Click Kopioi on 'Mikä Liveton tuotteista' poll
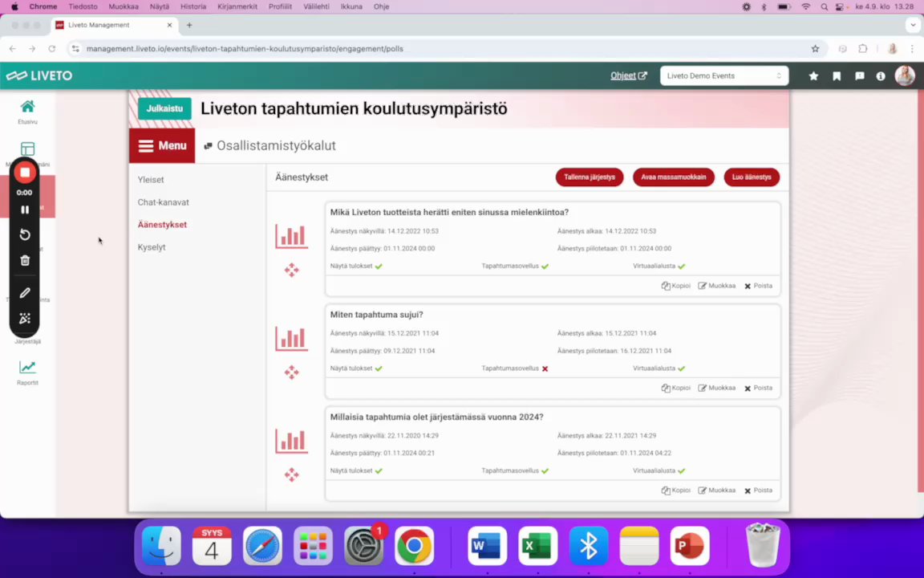This screenshot has width=924, height=578. point(676,286)
